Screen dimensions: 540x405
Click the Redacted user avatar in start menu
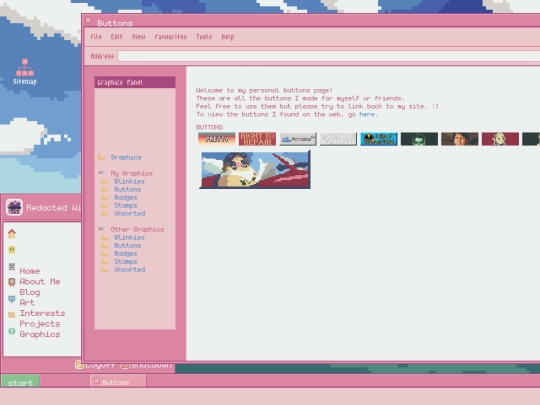14,207
